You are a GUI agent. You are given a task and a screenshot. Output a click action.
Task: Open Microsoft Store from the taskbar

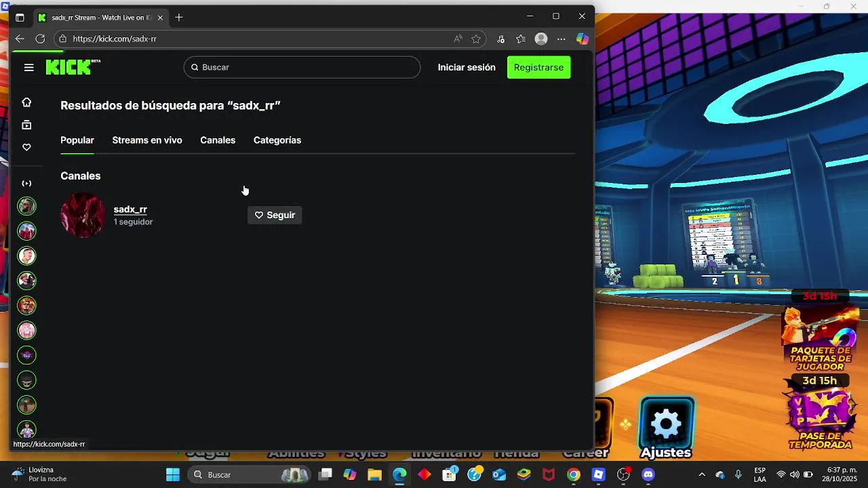pos(449,474)
